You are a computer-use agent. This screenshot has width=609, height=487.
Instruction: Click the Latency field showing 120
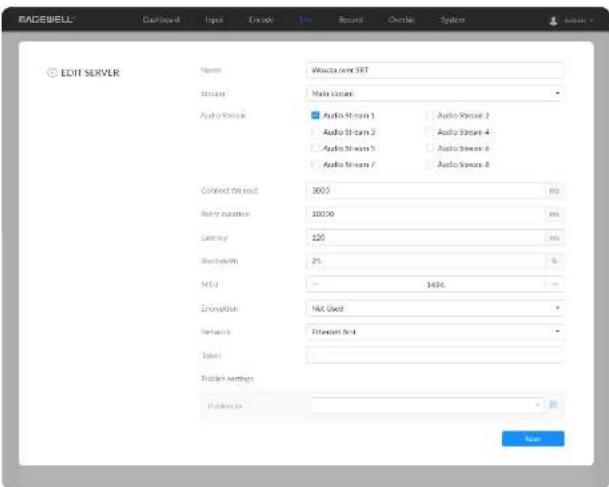(x=426, y=238)
